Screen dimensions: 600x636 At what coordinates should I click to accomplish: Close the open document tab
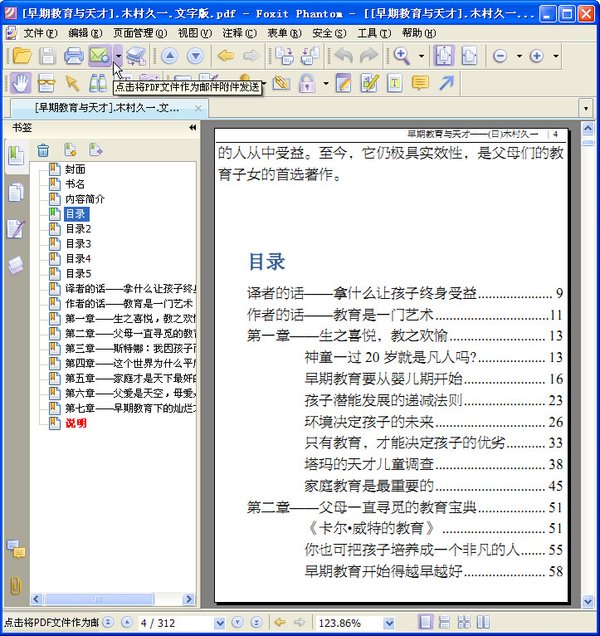click(198, 108)
